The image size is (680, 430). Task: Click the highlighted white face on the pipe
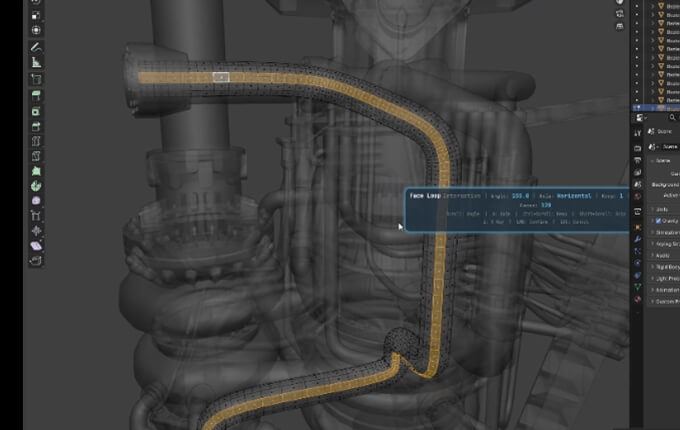pos(222,77)
